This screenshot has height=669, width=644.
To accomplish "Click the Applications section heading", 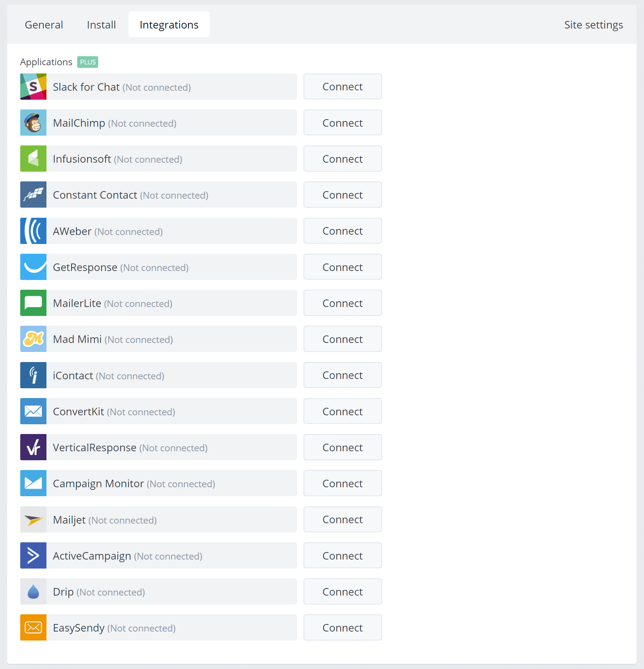I will pos(46,62).
